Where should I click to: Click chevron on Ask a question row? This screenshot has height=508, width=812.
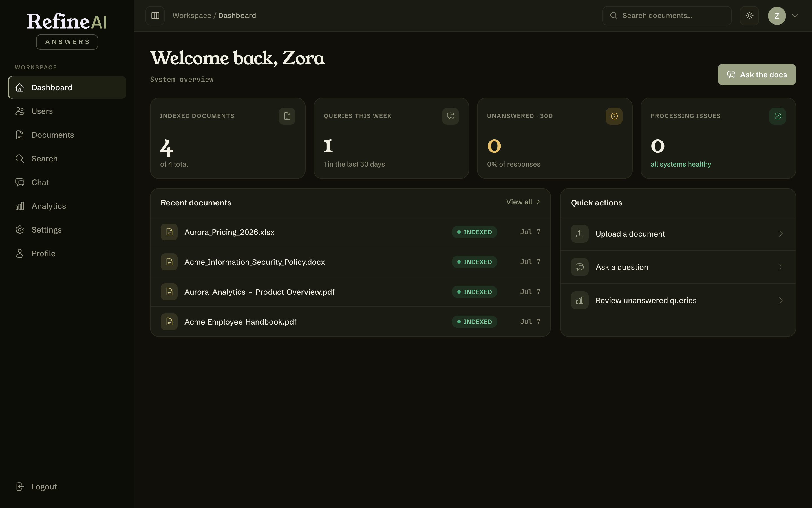pos(781,267)
